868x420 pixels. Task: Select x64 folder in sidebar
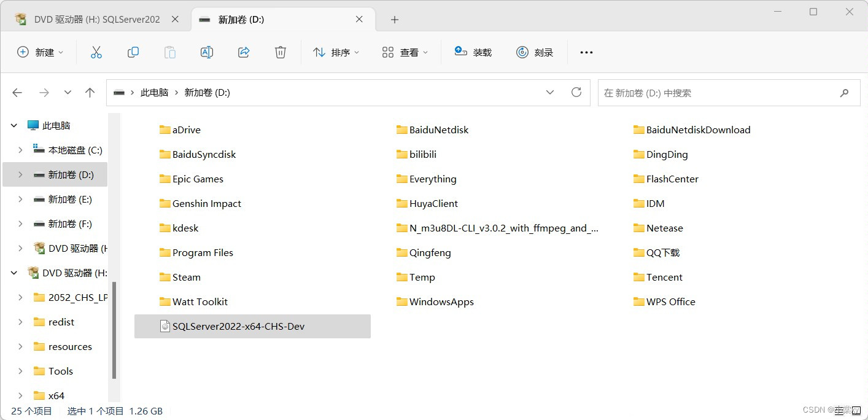coord(55,395)
